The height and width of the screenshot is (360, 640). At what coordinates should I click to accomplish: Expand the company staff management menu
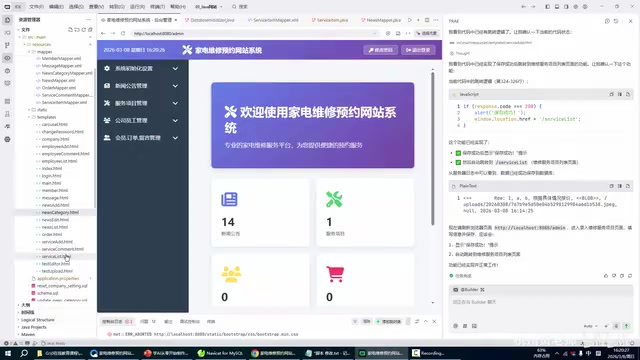pyautogui.click(x=142, y=120)
